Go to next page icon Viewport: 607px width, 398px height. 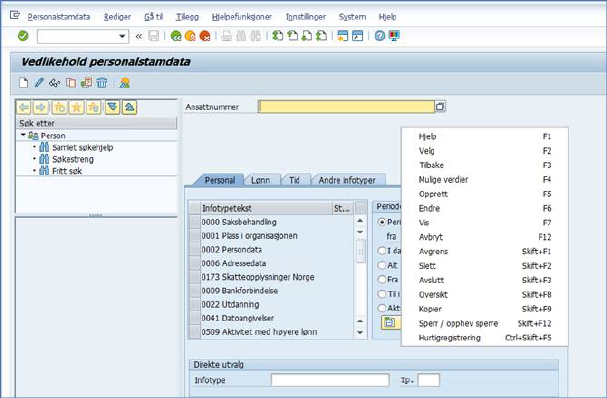pos(307,36)
